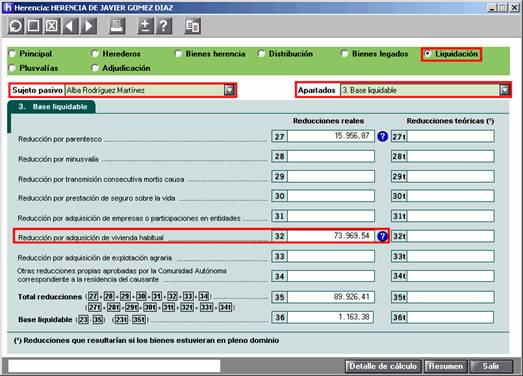Click field 30 prestación de seguro
The width and height of the screenshot is (523, 376).
[331, 196]
